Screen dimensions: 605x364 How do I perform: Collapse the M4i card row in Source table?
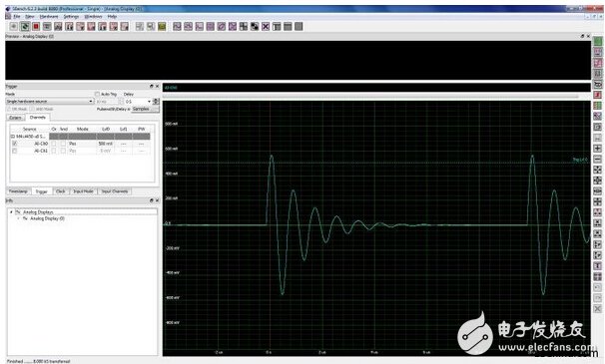(x=12, y=136)
